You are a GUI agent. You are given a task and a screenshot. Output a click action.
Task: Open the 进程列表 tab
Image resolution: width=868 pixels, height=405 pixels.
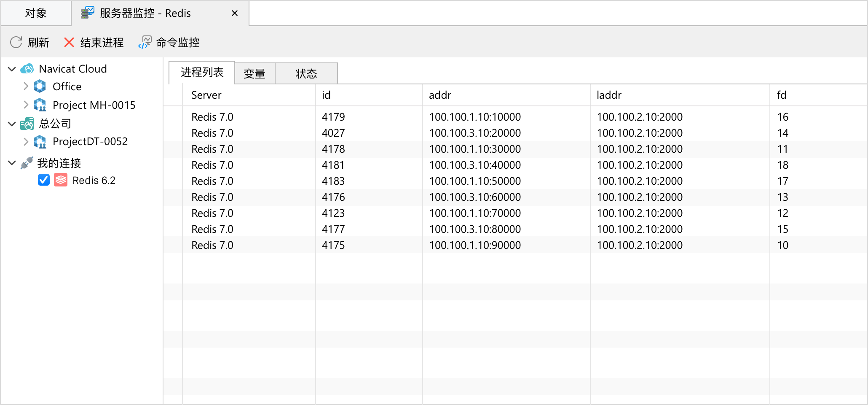pyautogui.click(x=202, y=73)
